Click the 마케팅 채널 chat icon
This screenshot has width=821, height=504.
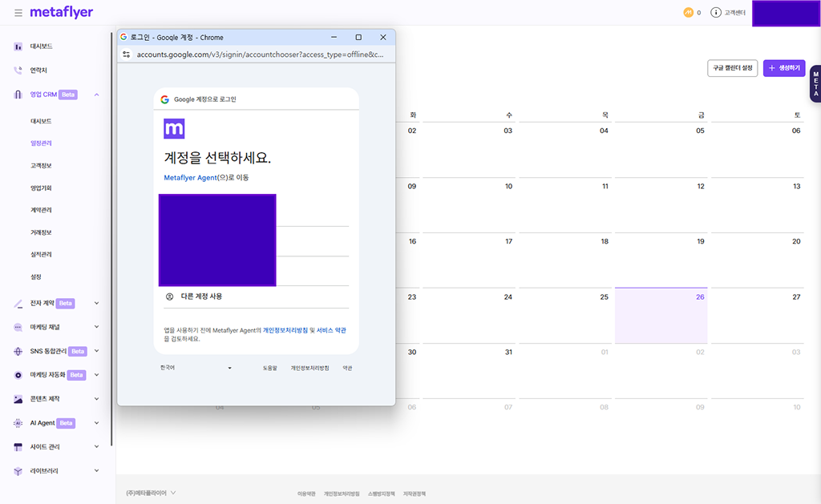[x=18, y=327]
